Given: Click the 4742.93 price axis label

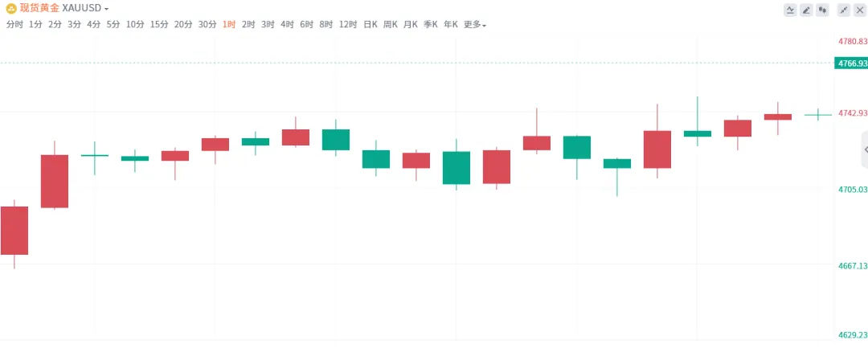Looking at the screenshot, I should pyautogui.click(x=852, y=113).
